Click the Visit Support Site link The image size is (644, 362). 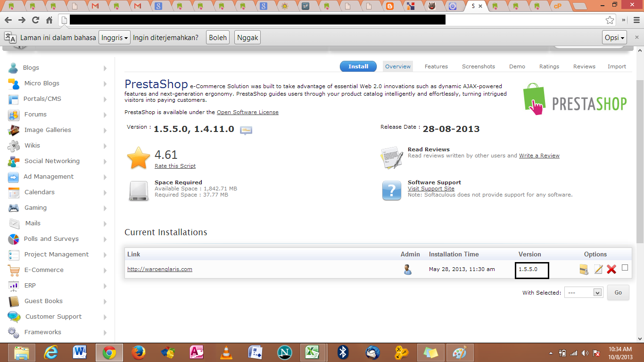coord(431,189)
